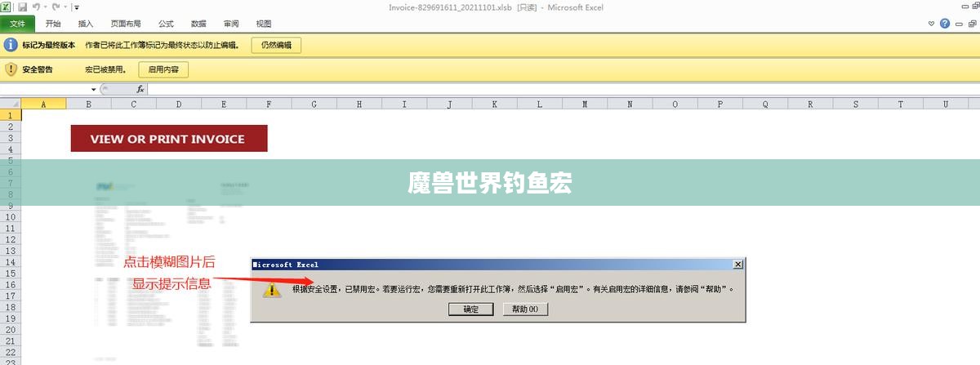Select row 12 header

pos(10,240)
